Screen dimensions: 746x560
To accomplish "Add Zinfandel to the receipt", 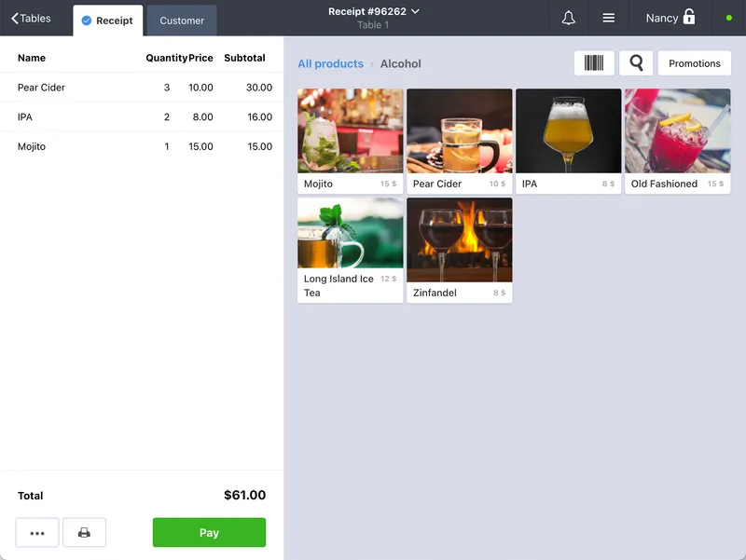I will [459, 249].
